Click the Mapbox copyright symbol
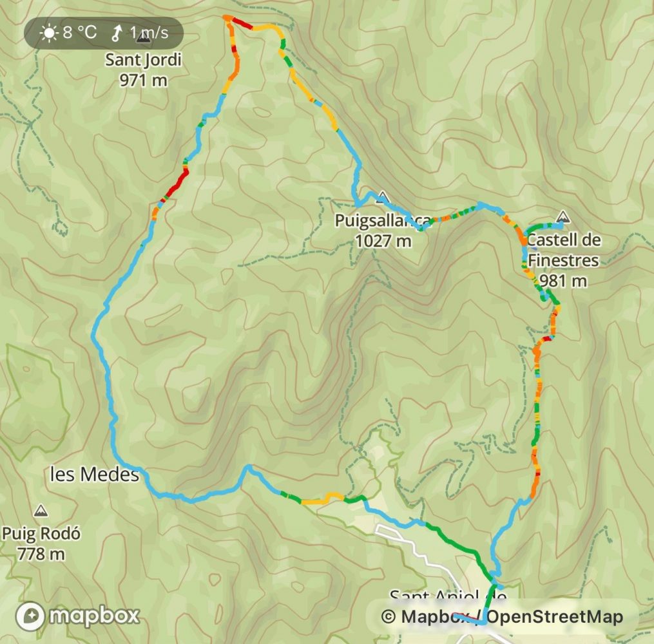Screen dimensions: 654x644 pyautogui.click(x=389, y=616)
